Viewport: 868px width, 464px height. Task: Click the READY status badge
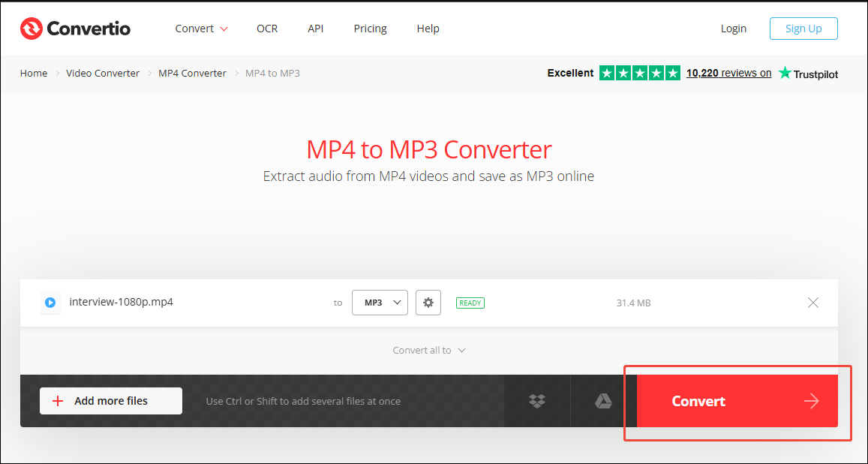pos(470,303)
